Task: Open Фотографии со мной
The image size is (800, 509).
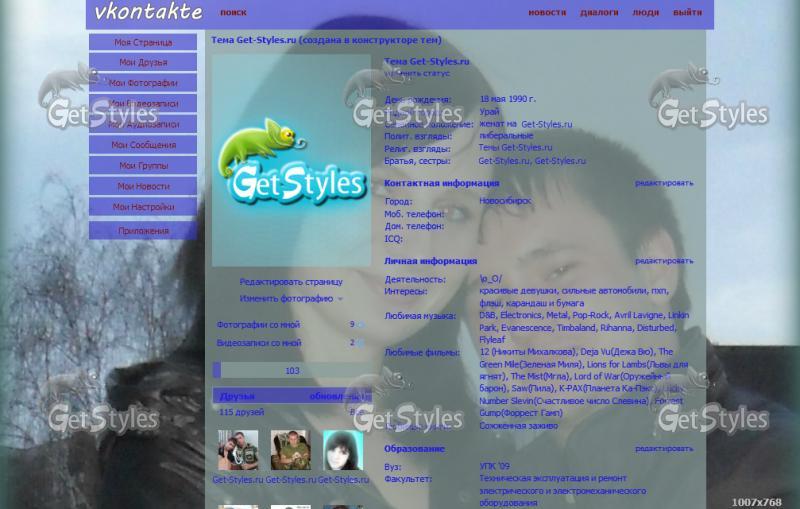Action: [258, 324]
